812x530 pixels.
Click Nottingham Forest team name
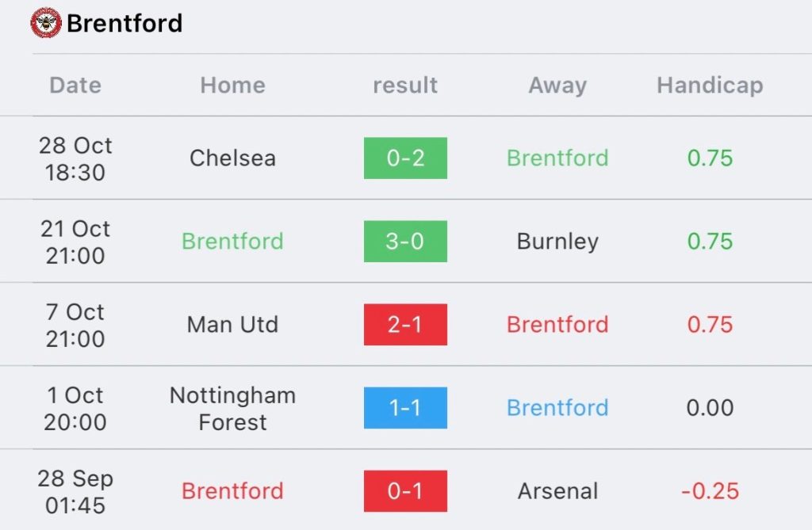click(232, 408)
